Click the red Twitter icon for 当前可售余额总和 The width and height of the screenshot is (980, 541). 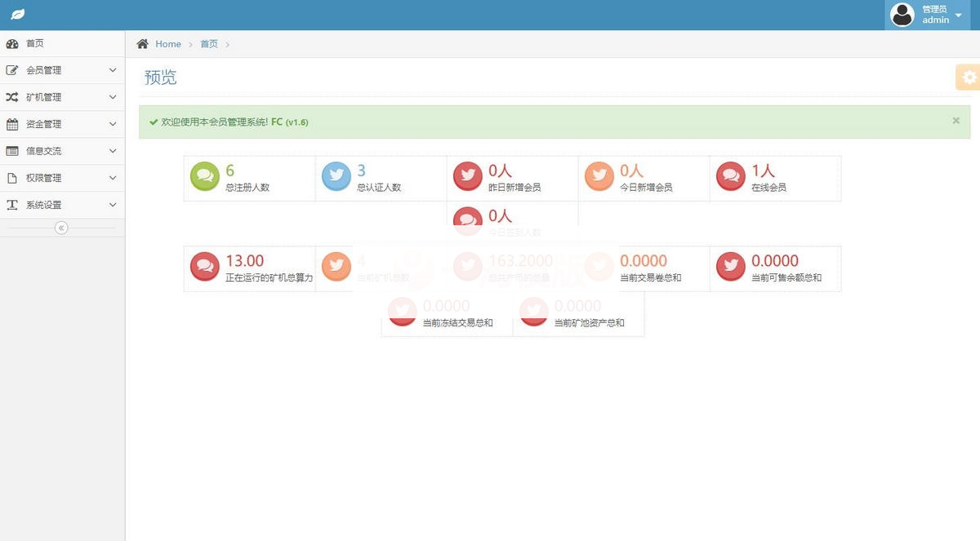pyautogui.click(x=731, y=266)
